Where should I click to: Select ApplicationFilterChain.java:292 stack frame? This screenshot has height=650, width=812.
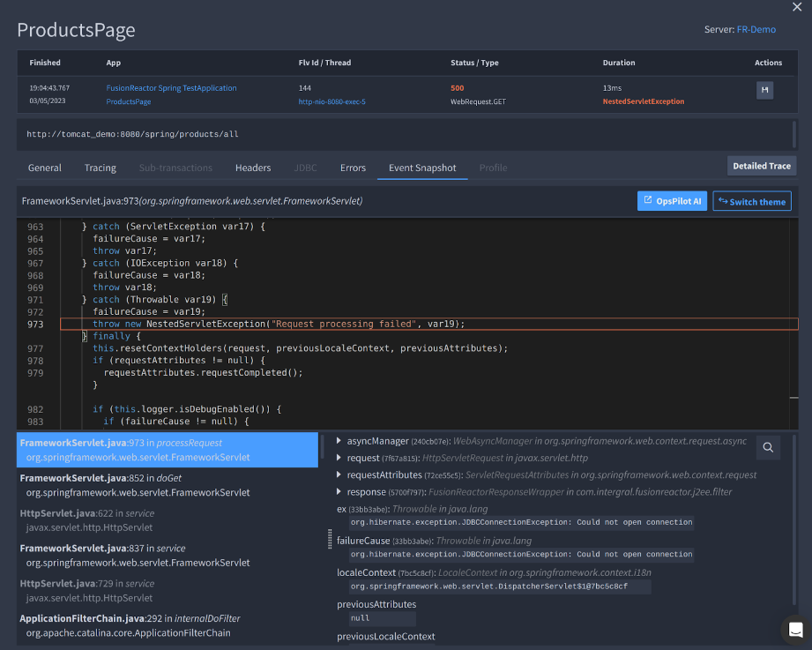(130, 625)
